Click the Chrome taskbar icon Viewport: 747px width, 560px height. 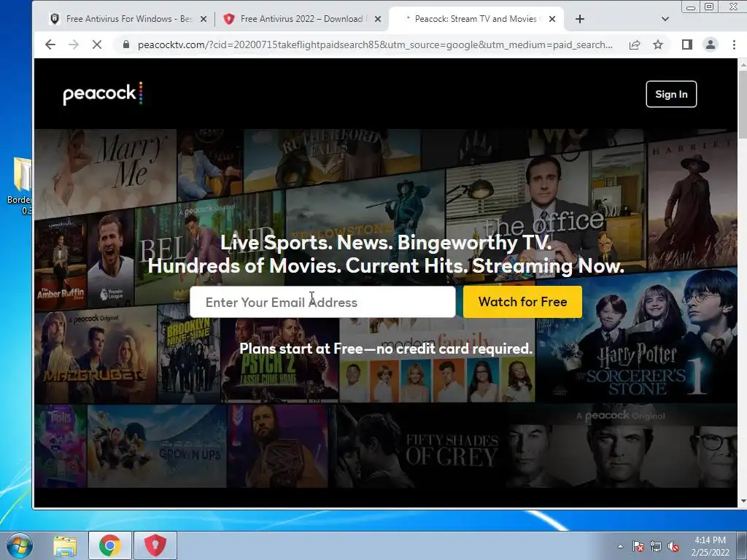[x=109, y=545]
